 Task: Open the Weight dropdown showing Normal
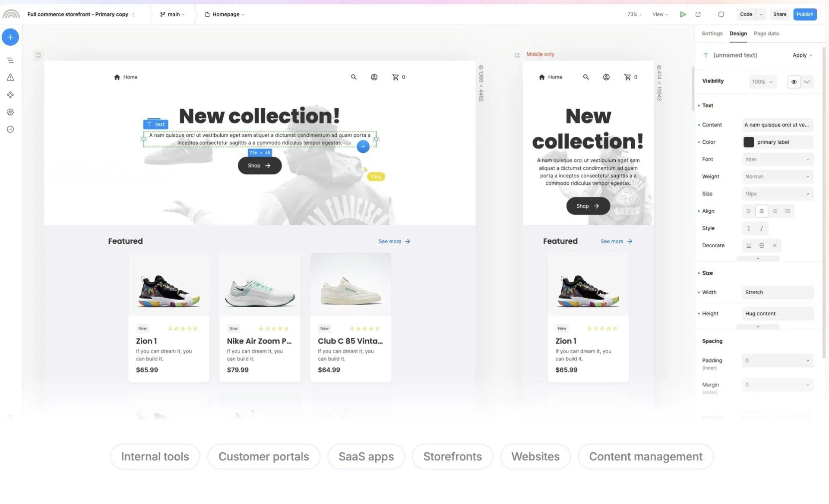point(778,176)
